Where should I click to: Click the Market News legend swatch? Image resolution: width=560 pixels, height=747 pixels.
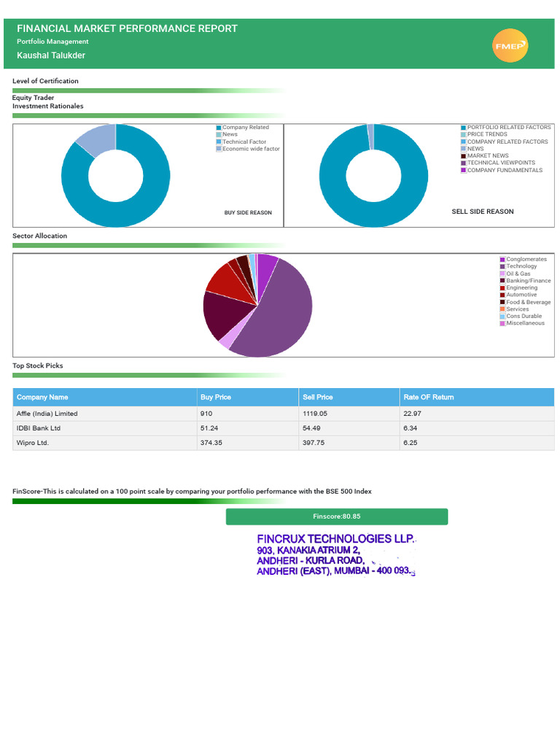tap(464, 156)
